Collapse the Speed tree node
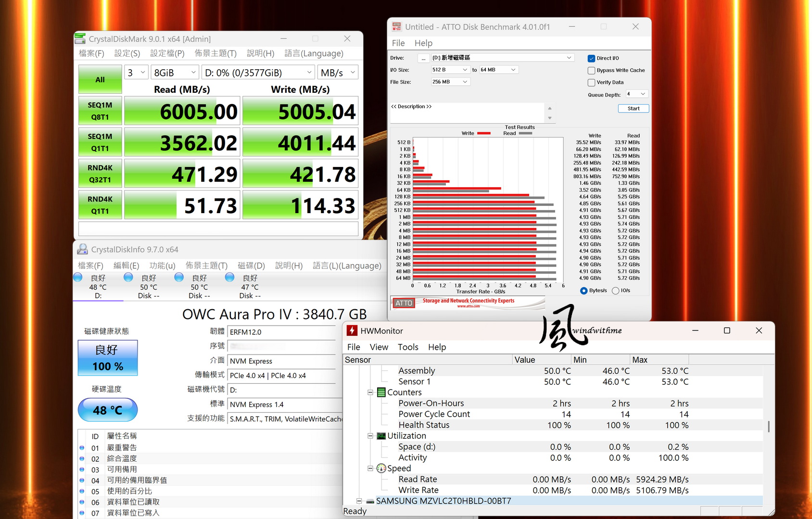 370,468
